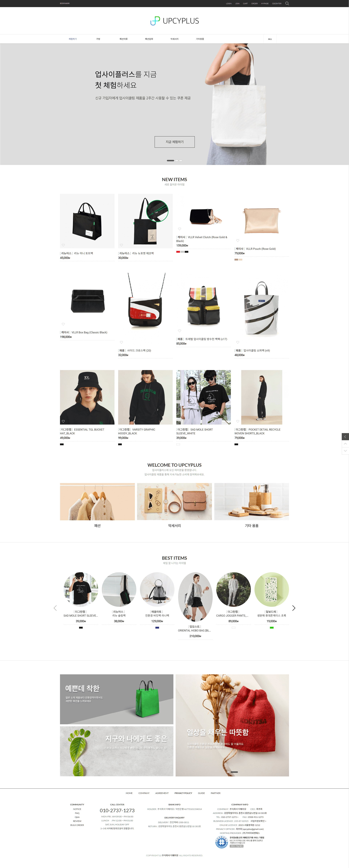Click the UPCYPLUS logo
The image size is (349, 868).
point(174,21)
